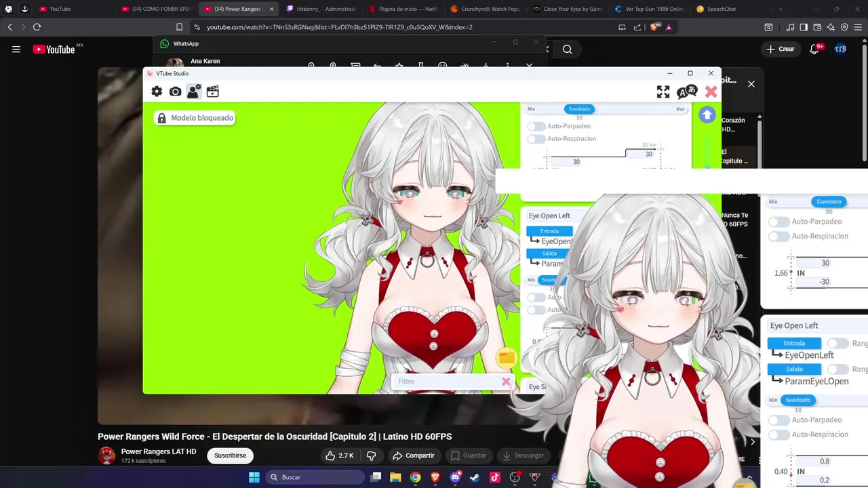The height and width of the screenshot is (488, 868).
Task: Open VTube Studio camera screenshot tool
Action: click(x=175, y=91)
